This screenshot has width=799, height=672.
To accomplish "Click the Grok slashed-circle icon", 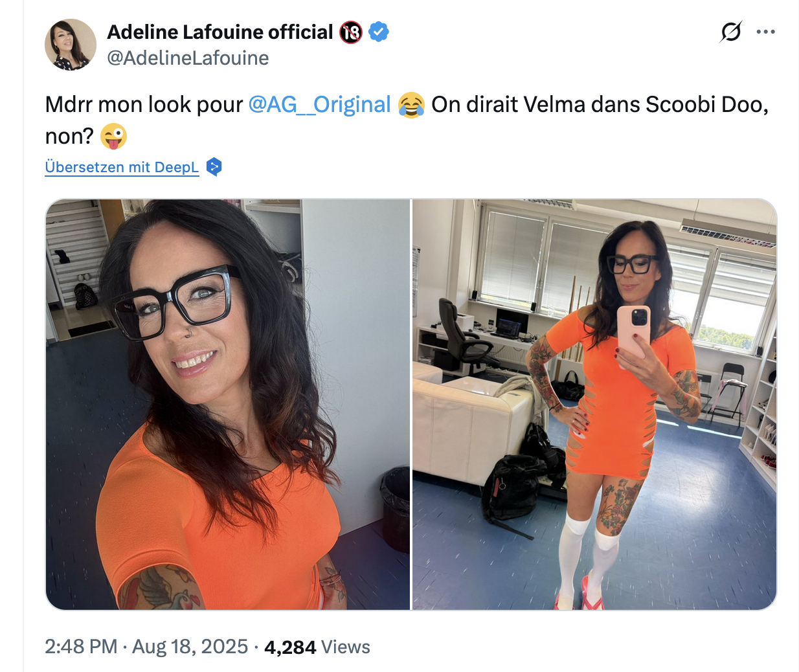I will coord(731,31).
